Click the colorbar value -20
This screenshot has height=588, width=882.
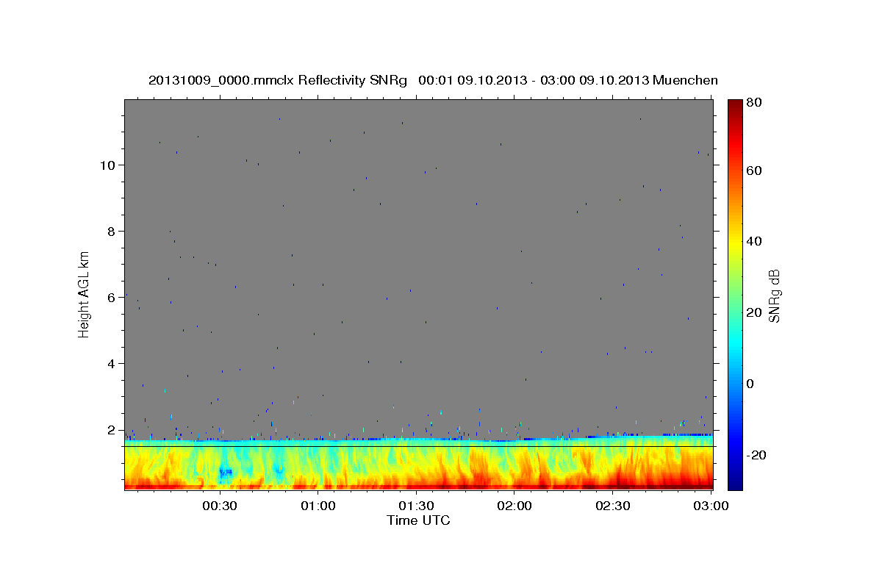tap(756, 455)
